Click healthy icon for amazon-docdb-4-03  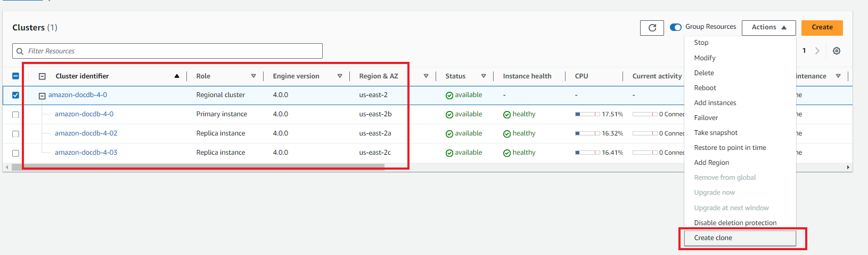[507, 153]
